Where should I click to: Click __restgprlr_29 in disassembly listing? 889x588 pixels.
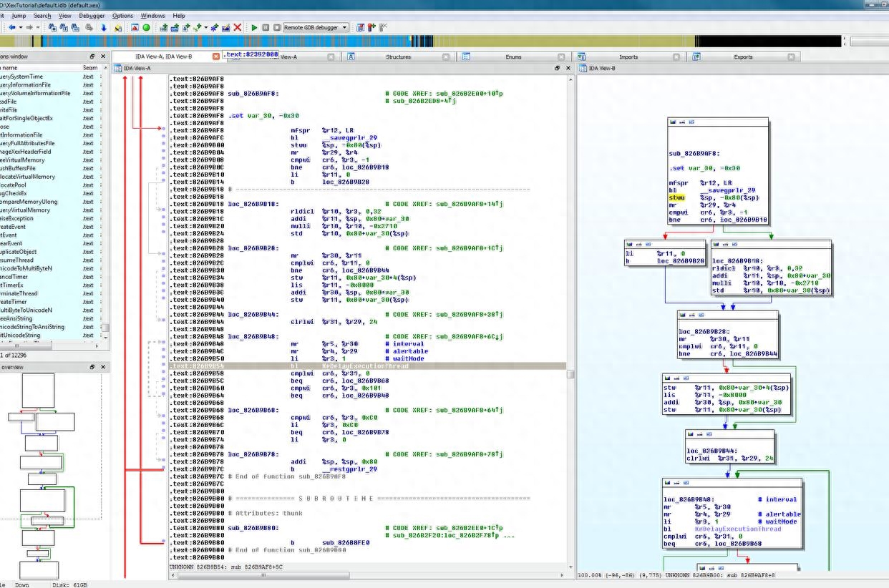[350, 469]
